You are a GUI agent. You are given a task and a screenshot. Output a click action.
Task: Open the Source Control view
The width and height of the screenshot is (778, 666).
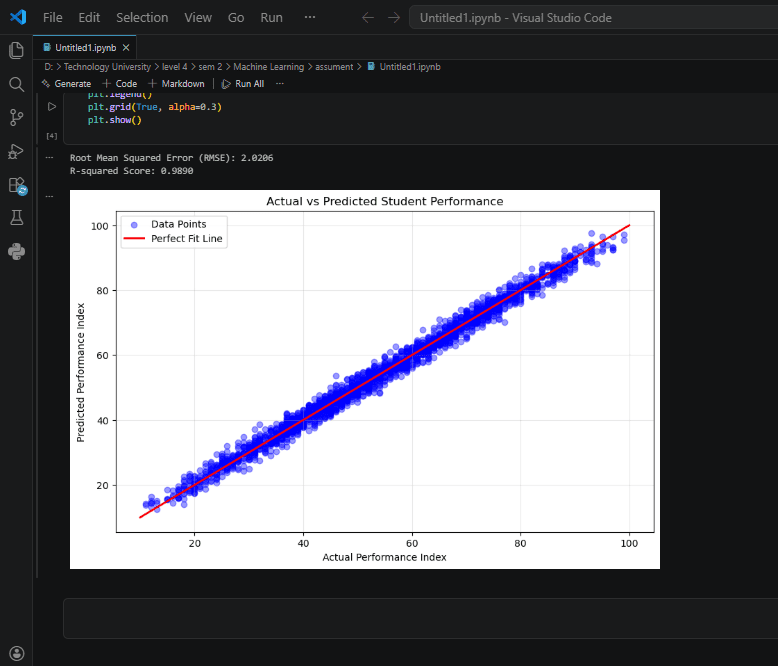[x=16, y=118]
